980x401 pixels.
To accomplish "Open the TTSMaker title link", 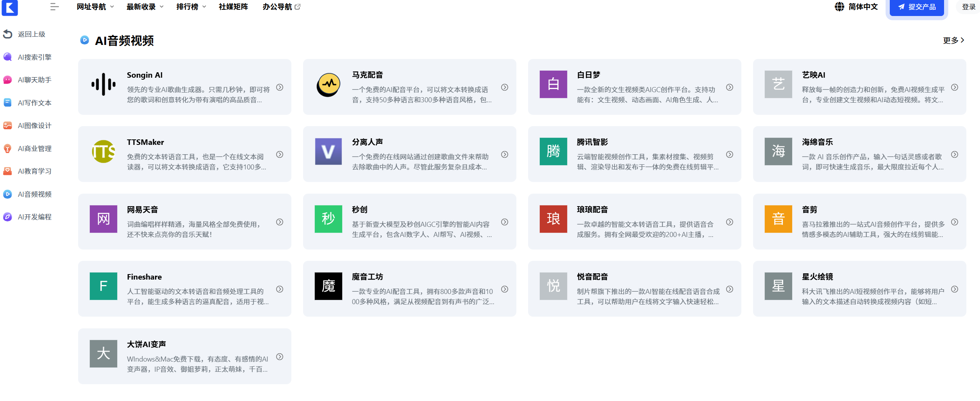I will pyautogui.click(x=145, y=142).
